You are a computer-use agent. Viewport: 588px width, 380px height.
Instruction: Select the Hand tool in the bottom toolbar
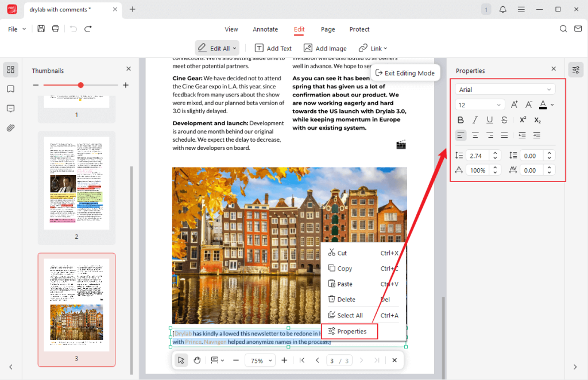tap(197, 360)
